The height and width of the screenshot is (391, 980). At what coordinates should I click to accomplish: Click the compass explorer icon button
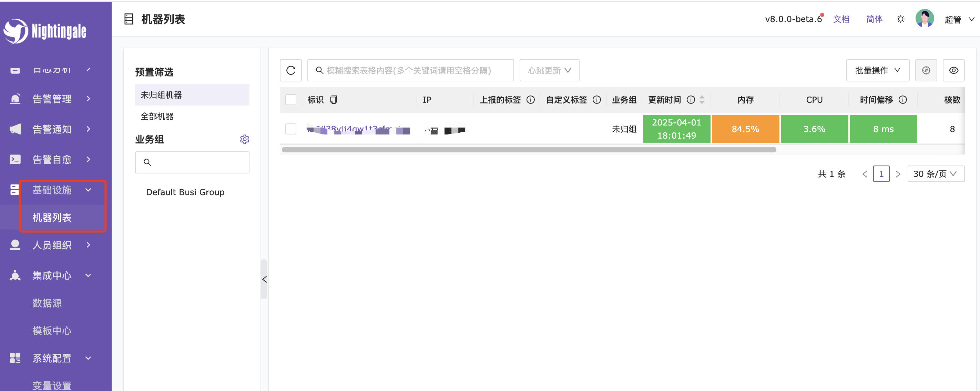926,70
